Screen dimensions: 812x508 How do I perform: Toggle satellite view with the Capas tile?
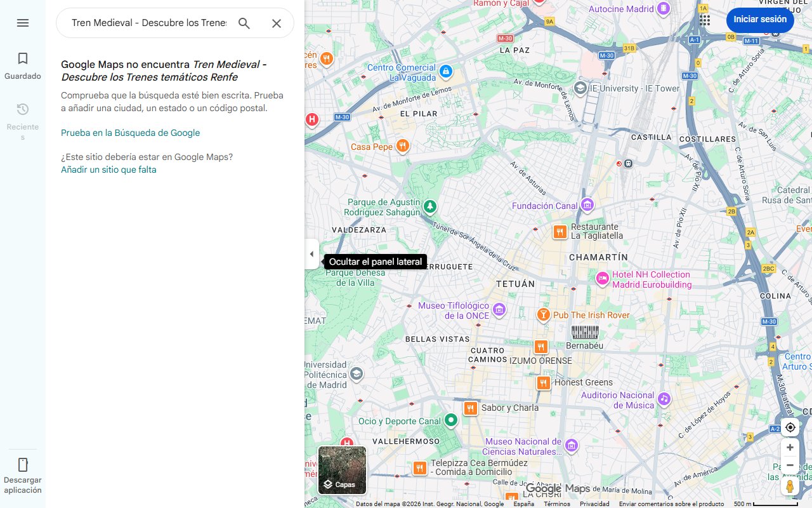pos(342,470)
